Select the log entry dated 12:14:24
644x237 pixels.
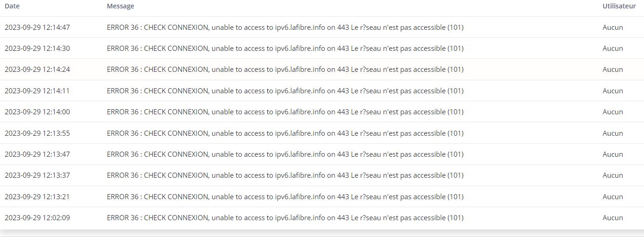(322, 69)
